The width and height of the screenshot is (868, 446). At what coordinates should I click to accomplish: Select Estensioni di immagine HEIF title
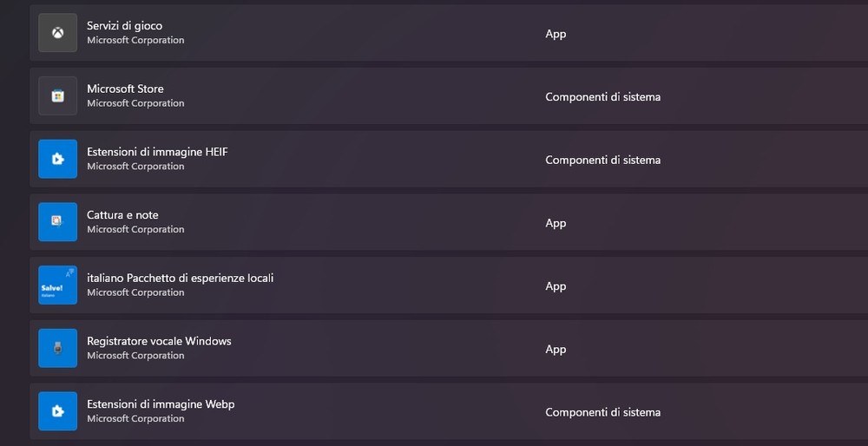tap(157, 152)
